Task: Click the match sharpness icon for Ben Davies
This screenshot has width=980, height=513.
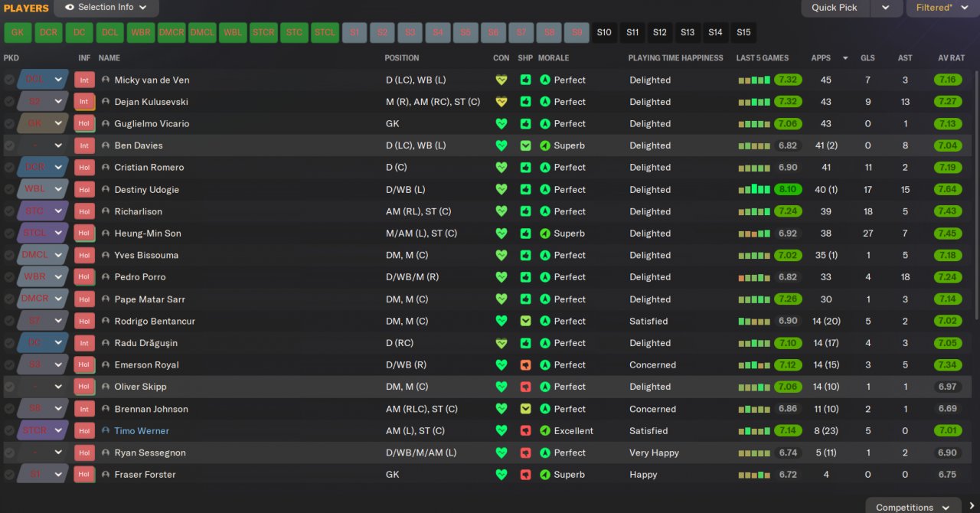Action: pos(525,145)
